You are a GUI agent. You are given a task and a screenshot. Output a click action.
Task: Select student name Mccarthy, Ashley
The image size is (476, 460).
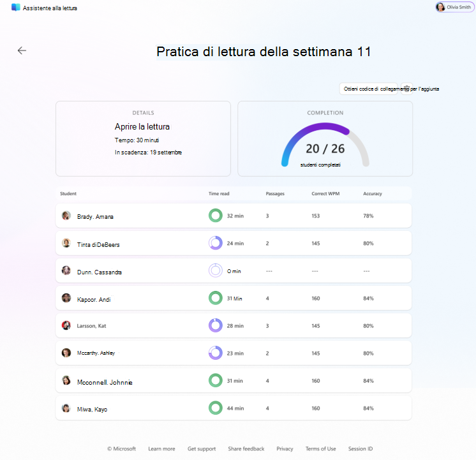[x=96, y=353]
